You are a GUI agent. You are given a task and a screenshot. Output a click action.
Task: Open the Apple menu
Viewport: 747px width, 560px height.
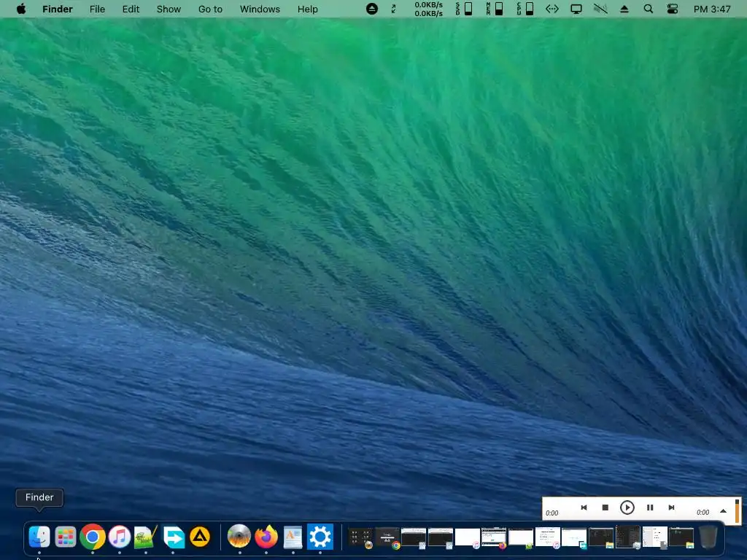(21, 9)
